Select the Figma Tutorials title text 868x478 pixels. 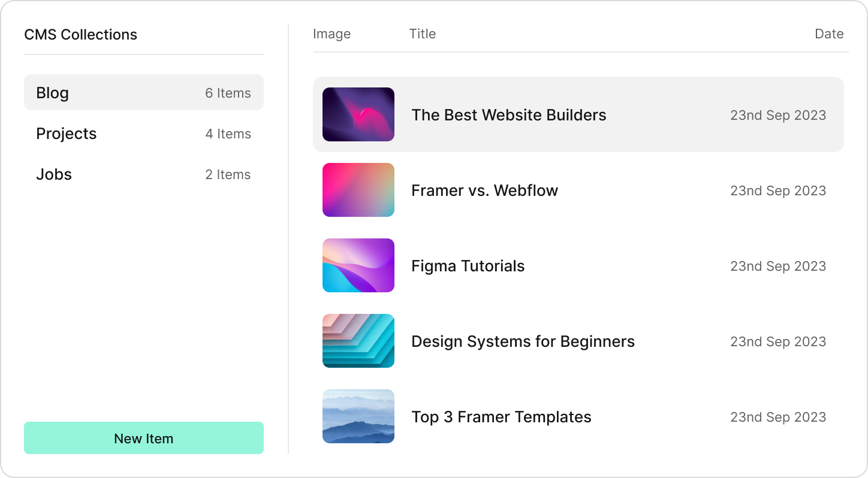tap(468, 266)
